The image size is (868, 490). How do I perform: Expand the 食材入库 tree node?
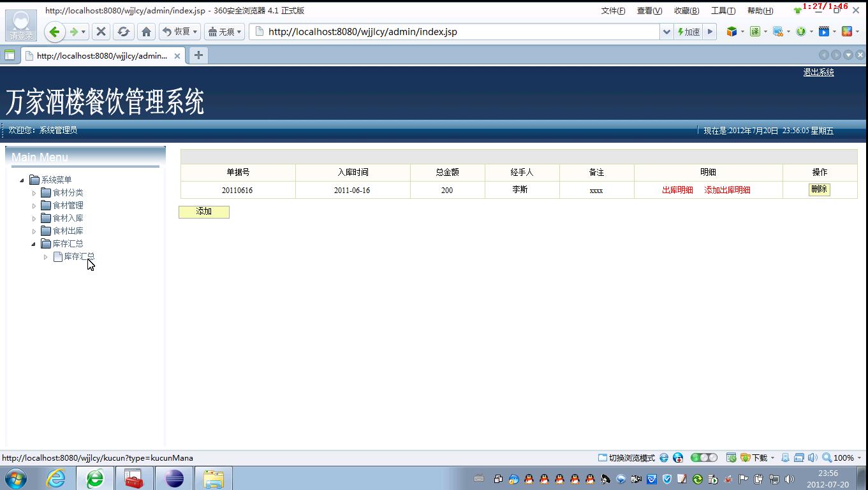click(34, 219)
